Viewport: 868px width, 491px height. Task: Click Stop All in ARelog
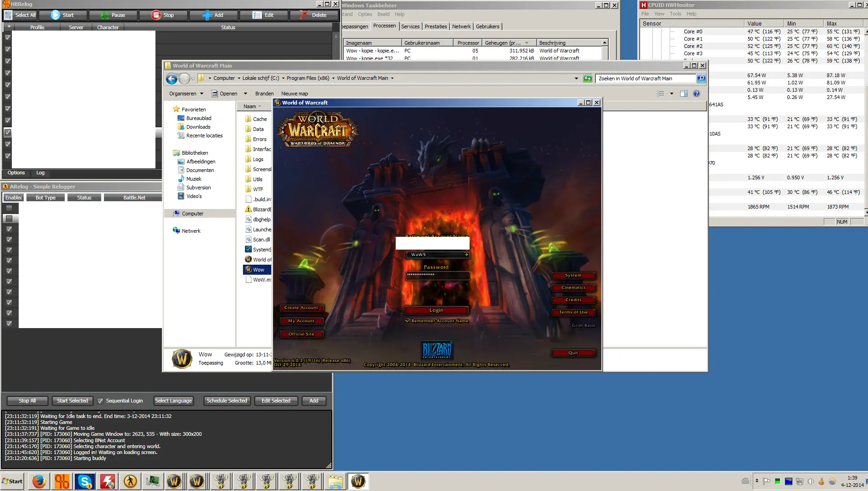tap(27, 401)
